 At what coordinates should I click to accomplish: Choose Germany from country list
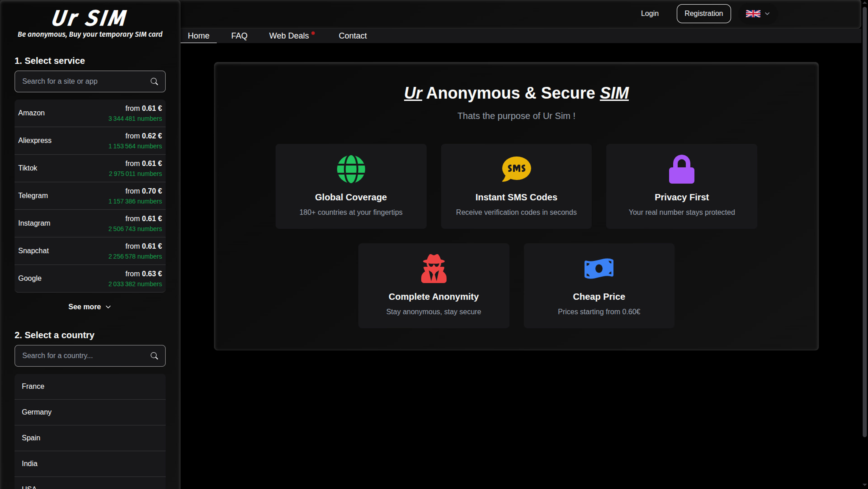tap(90, 412)
